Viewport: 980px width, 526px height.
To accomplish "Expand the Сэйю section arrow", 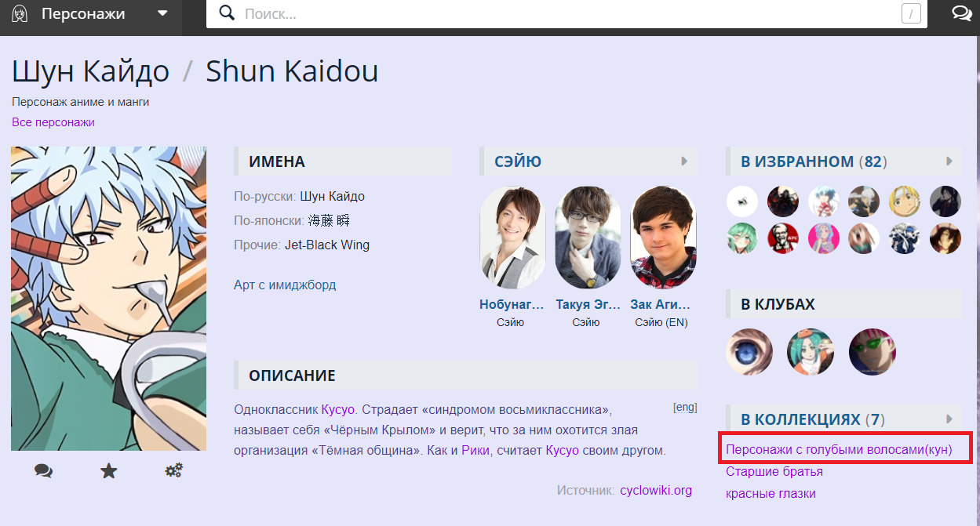I will click(684, 161).
